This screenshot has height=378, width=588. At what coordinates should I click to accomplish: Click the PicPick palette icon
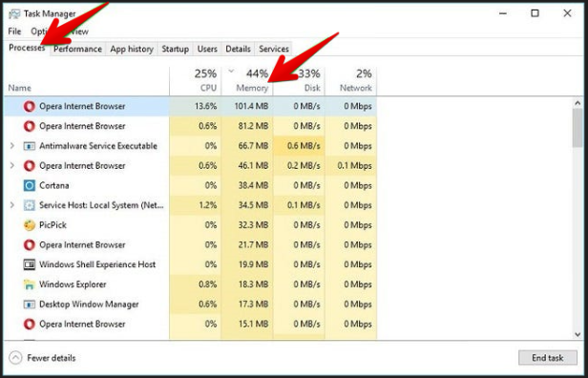[x=30, y=225]
